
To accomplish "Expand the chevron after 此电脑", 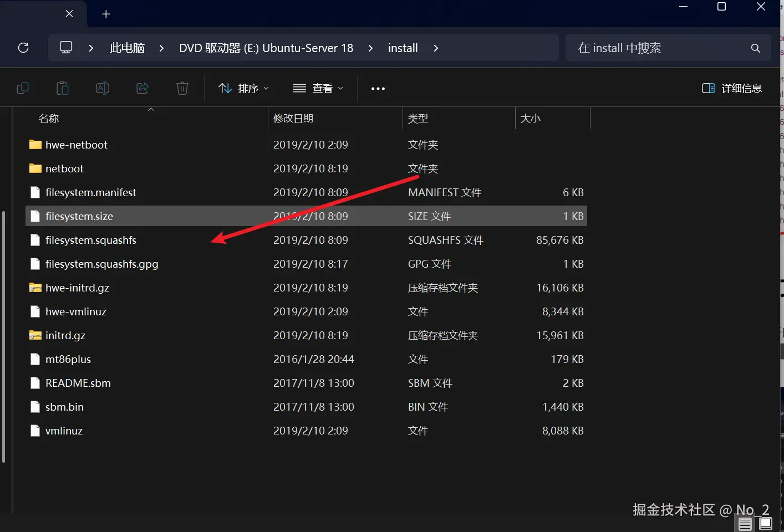I will [x=161, y=48].
